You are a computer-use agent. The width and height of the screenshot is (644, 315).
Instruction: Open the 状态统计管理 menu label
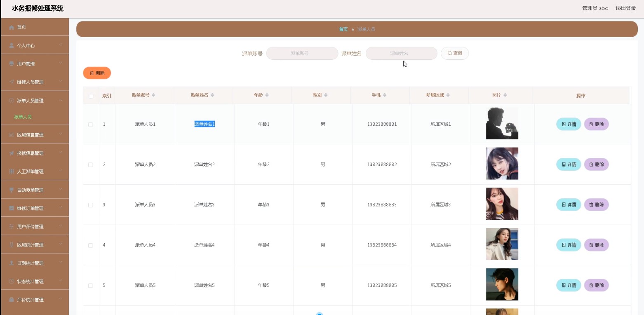[30, 282]
